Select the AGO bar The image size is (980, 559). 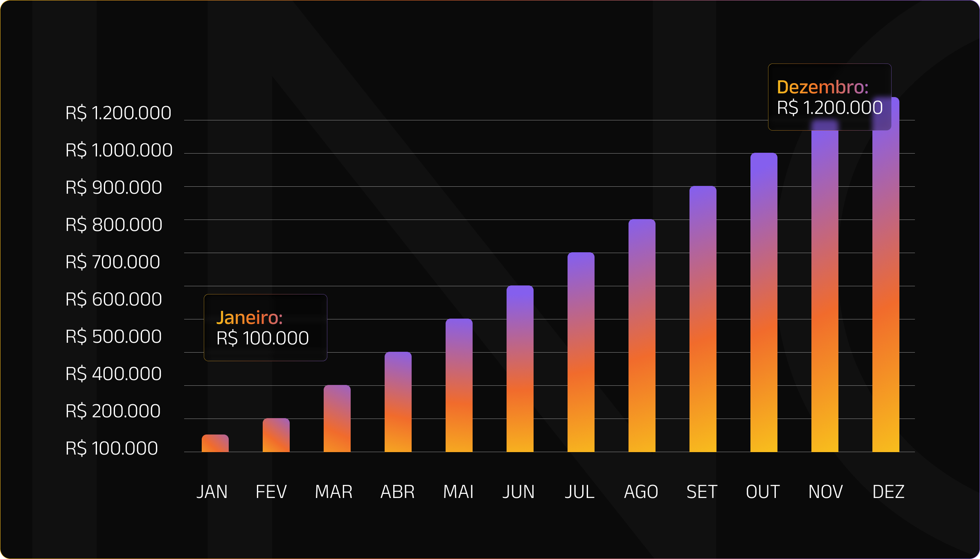pyautogui.click(x=642, y=335)
